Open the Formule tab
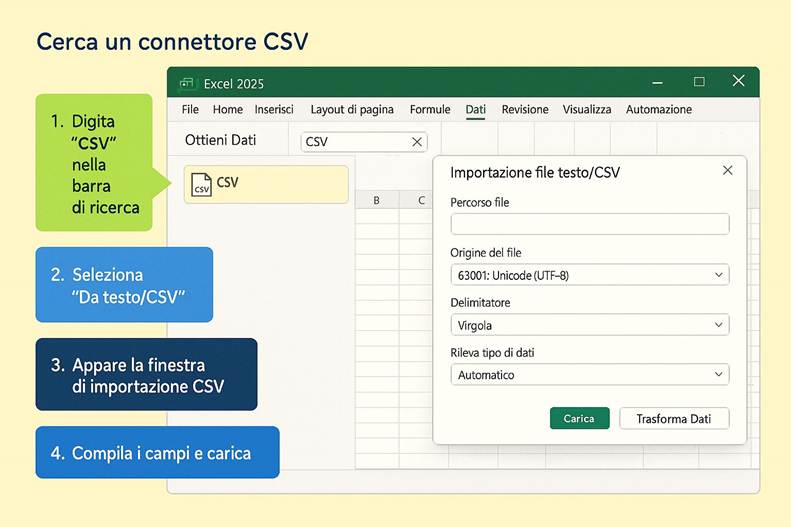The height and width of the screenshot is (527, 791). 430,109
